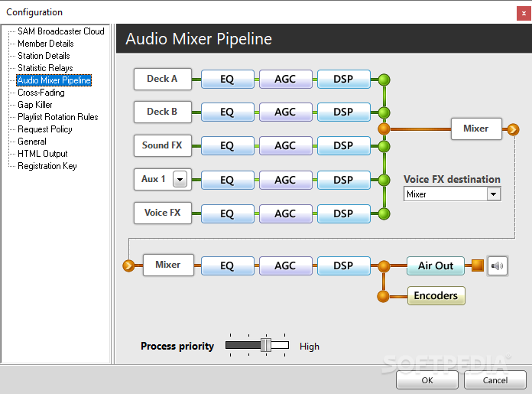Go to Cross-Fading settings
The height and width of the screenshot is (394, 532).
[41, 93]
